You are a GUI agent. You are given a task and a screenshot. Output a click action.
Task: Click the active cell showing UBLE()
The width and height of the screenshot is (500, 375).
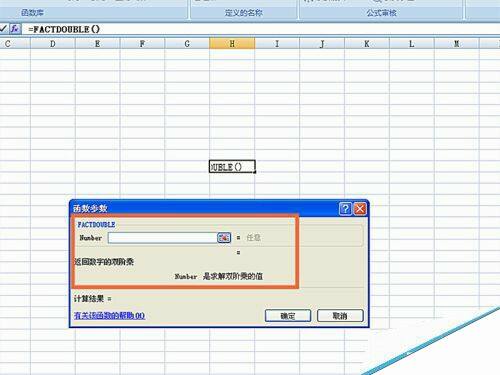click(232, 167)
